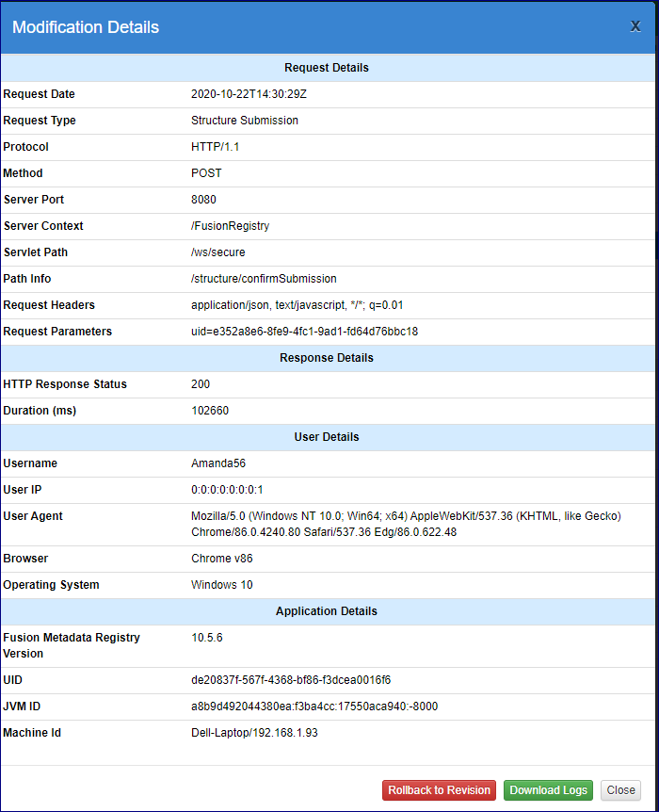This screenshot has height=812, width=659.
Task: Click the green Download Logs button
Action: click(x=548, y=790)
